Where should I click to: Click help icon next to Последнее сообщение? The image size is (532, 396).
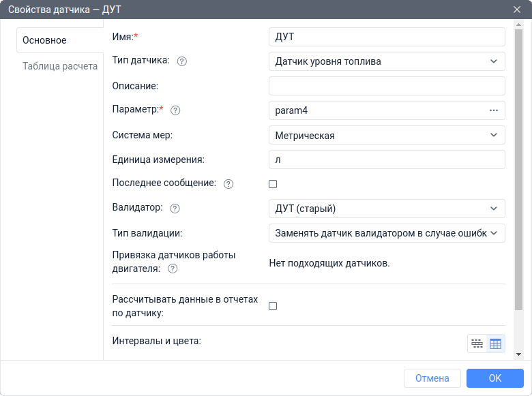[228, 184]
